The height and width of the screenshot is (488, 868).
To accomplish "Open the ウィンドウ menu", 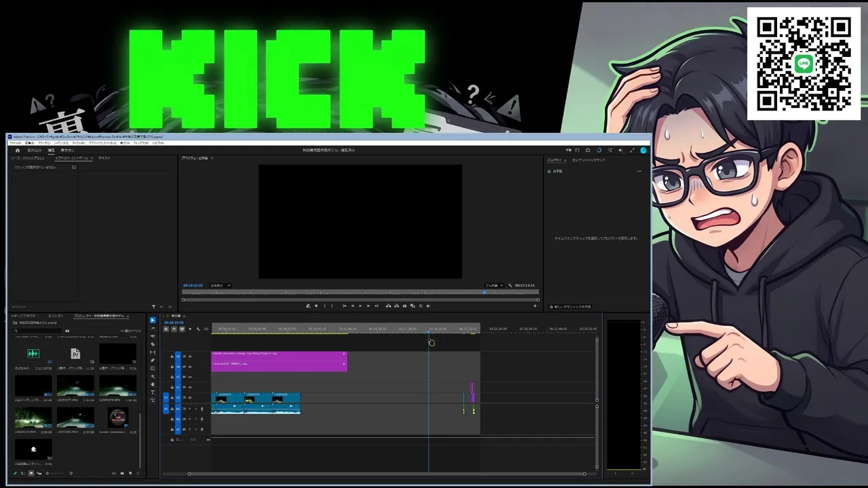I will point(141,143).
